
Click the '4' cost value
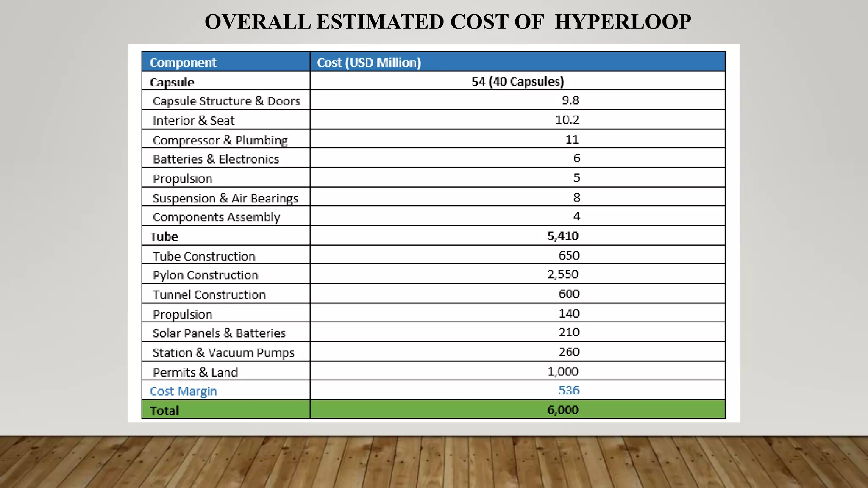[576, 216]
